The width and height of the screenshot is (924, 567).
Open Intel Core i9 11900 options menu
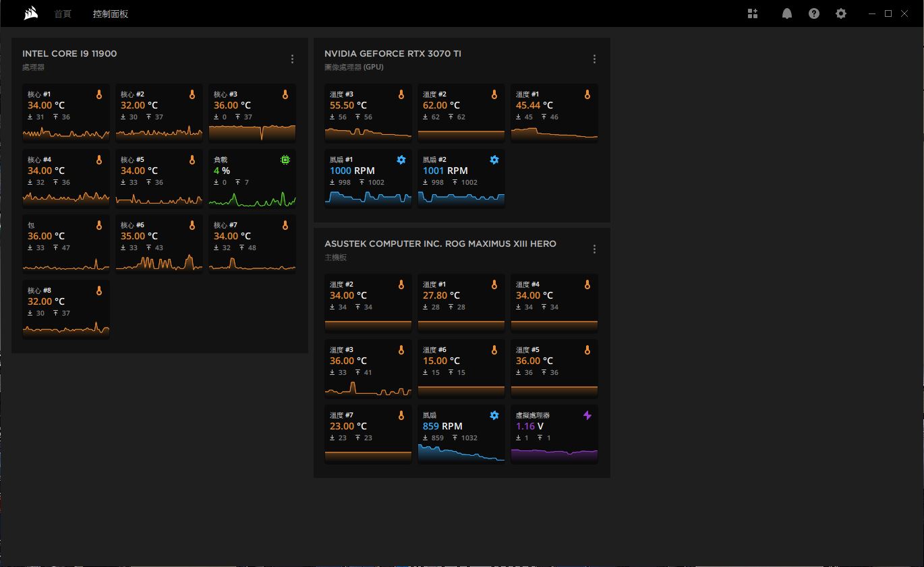[292, 59]
